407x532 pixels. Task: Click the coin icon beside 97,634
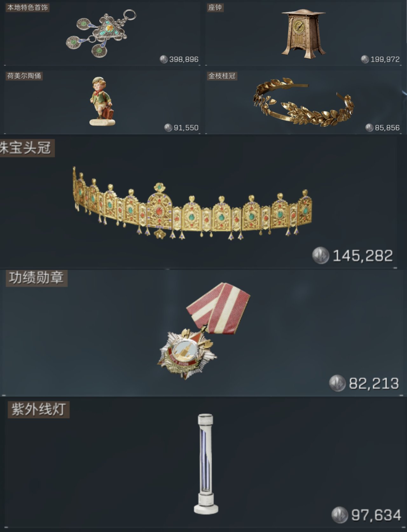coord(340,515)
